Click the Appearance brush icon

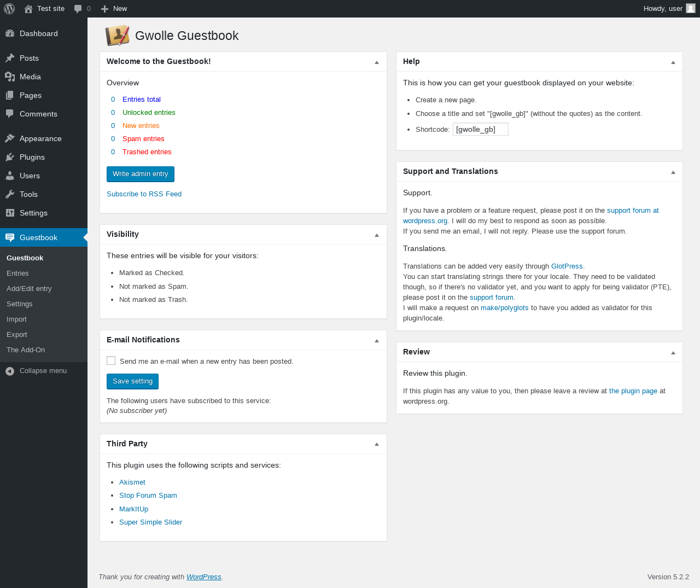coord(10,138)
